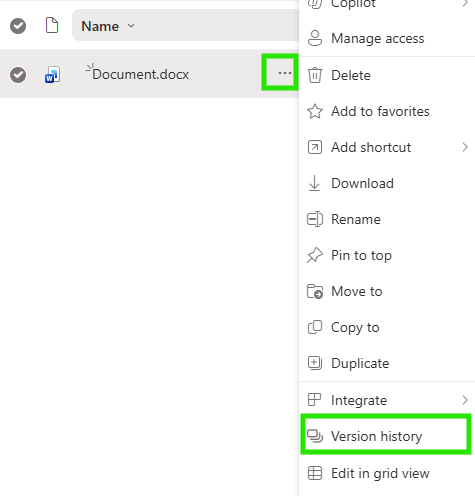This screenshot has height=496, width=475.
Task: Expand the Integrate submenu arrow
Action: click(465, 400)
